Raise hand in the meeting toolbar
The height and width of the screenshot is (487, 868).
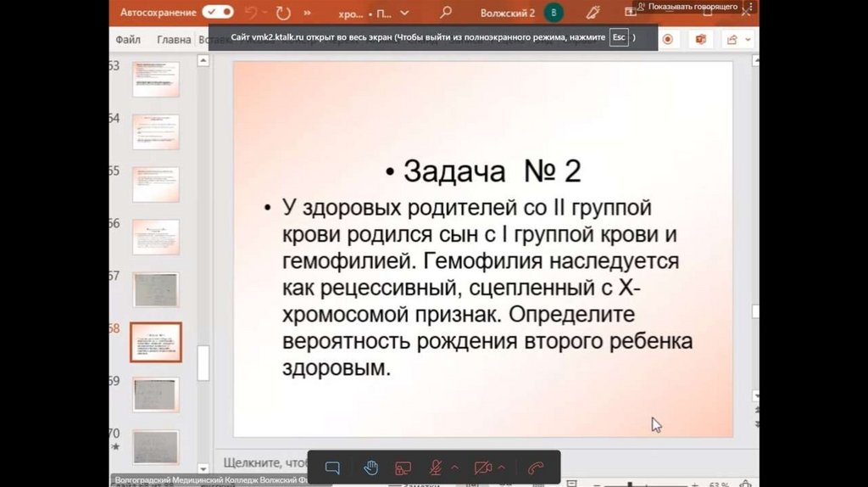pos(370,467)
